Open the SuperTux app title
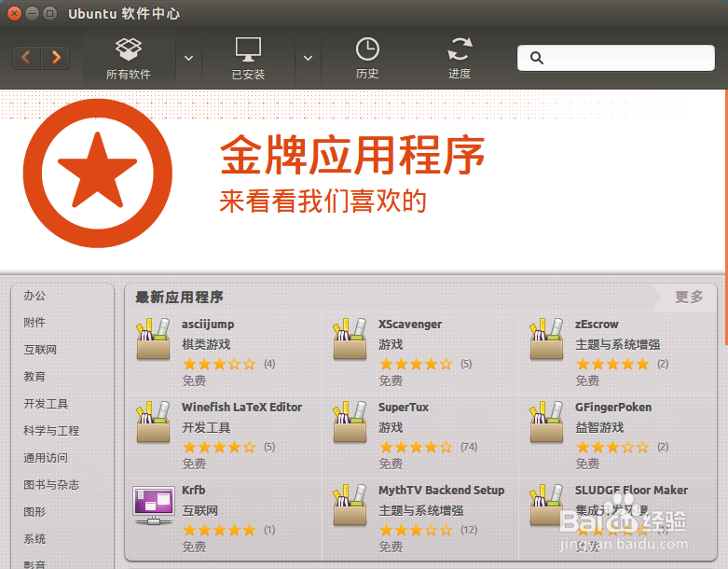The height and width of the screenshot is (569, 728). [x=404, y=408]
